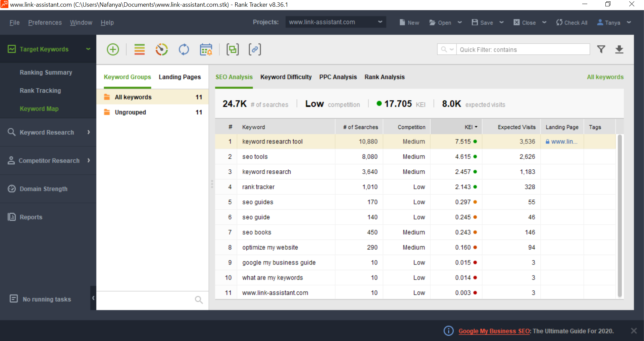Open Domain Strength section
The width and height of the screenshot is (644, 341).
point(38,189)
